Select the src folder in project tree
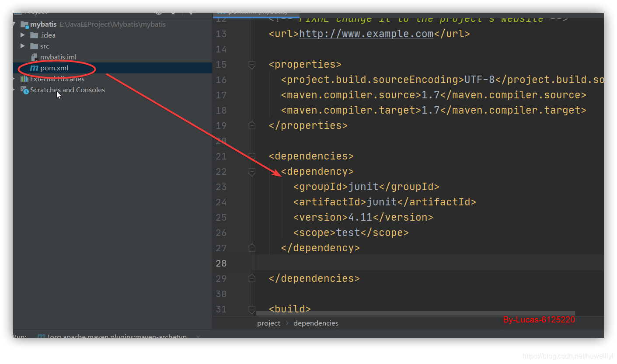Image resolution: width=617 pixels, height=364 pixels. pos(45,46)
